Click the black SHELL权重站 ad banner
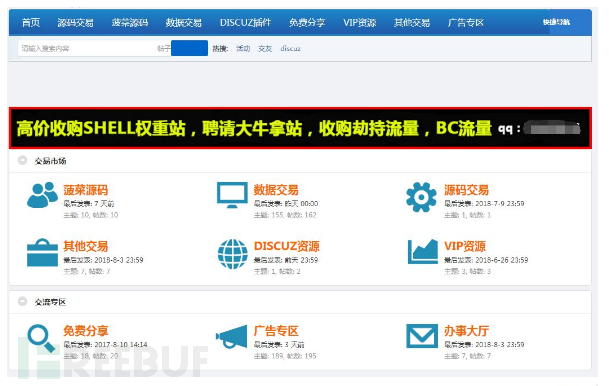Image resolution: width=609 pixels, height=386 pixels. [300, 128]
